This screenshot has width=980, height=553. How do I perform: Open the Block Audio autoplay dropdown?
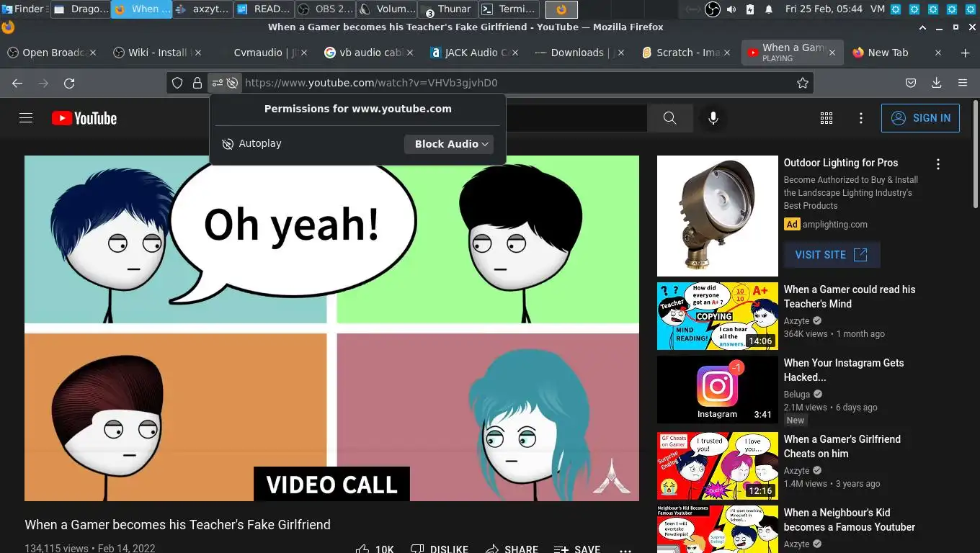(449, 144)
